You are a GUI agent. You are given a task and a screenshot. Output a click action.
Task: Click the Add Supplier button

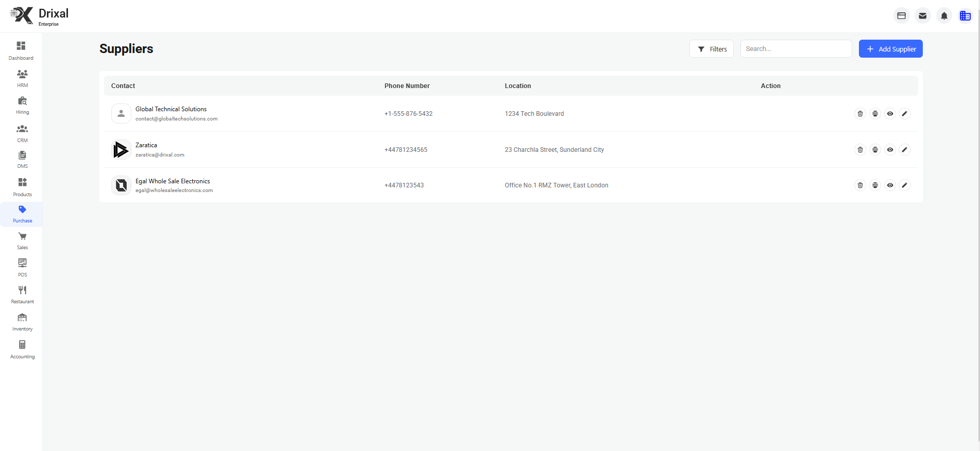tap(890, 49)
